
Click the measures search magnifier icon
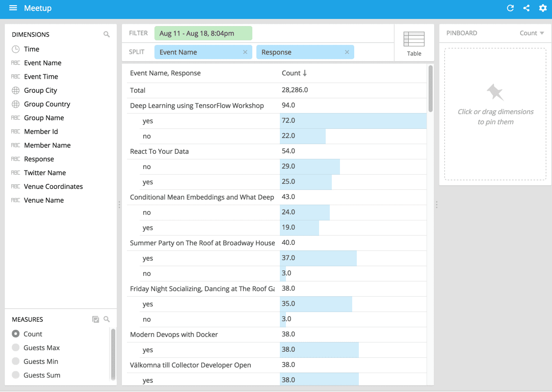pyautogui.click(x=107, y=319)
